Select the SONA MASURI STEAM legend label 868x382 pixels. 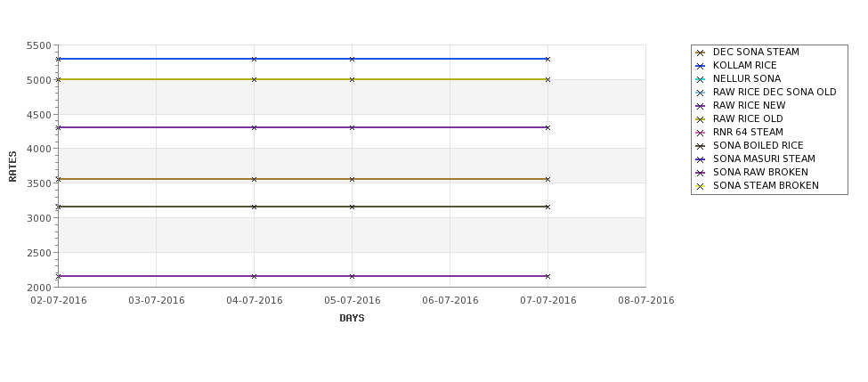coord(764,158)
